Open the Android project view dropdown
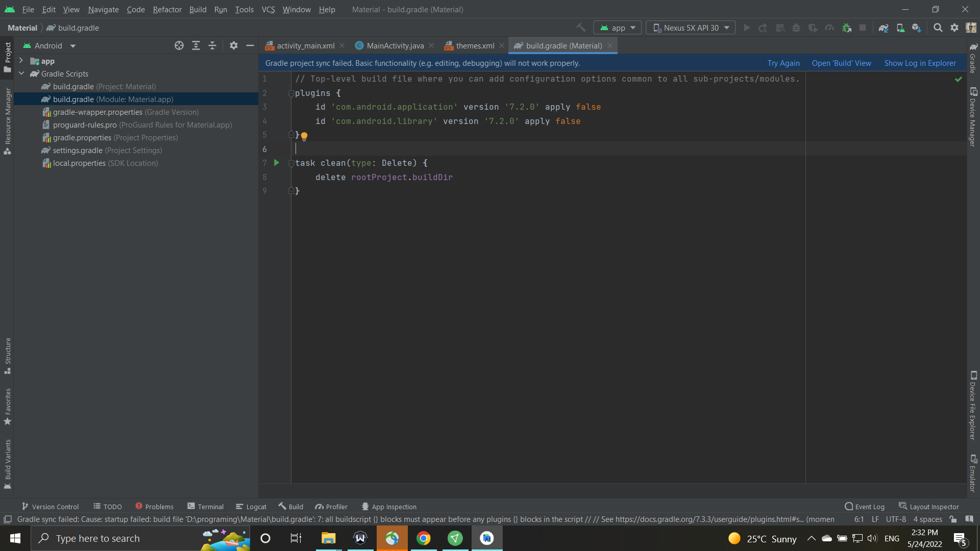Screen dimensions: 980x551 (x=50, y=45)
